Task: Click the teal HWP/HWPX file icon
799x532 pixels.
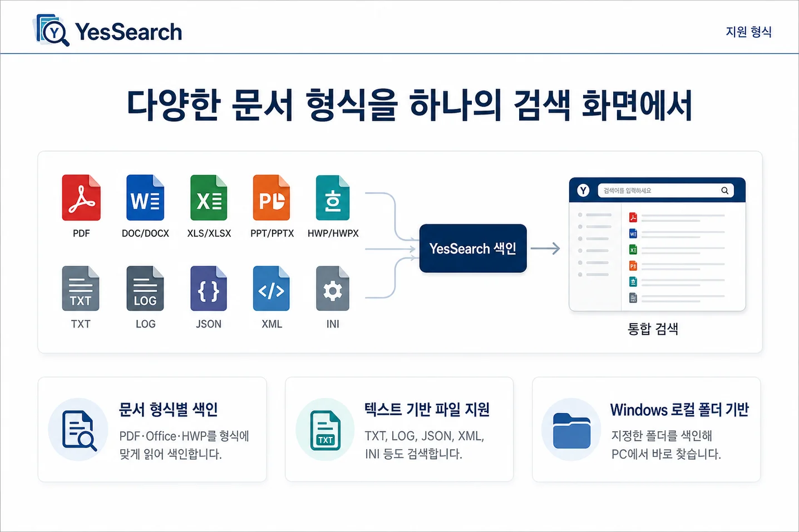Action: click(x=333, y=198)
